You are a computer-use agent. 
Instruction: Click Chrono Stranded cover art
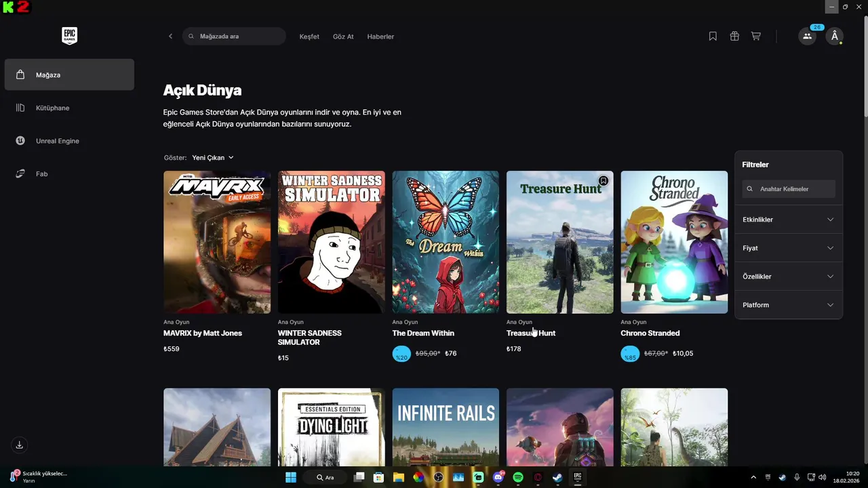point(674,242)
